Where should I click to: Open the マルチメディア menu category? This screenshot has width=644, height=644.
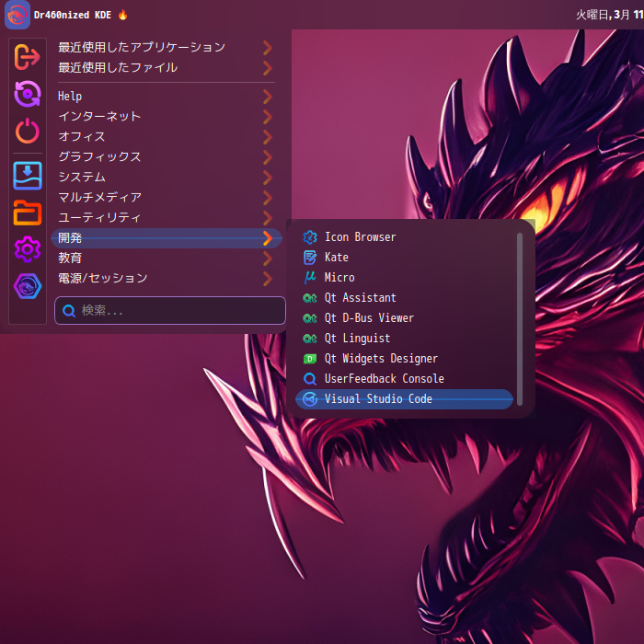click(167, 198)
